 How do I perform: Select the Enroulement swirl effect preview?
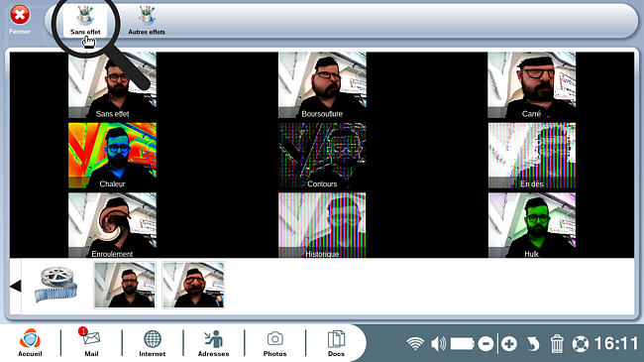[x=112, y=225]
